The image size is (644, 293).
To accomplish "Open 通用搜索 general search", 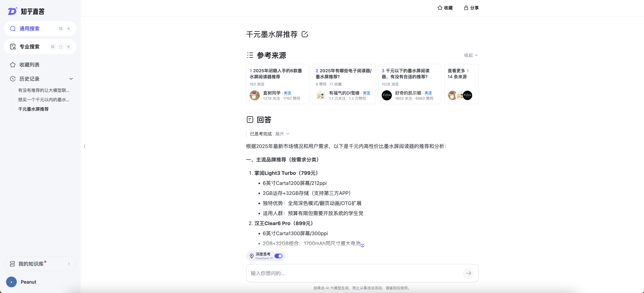I will point(40,28).
